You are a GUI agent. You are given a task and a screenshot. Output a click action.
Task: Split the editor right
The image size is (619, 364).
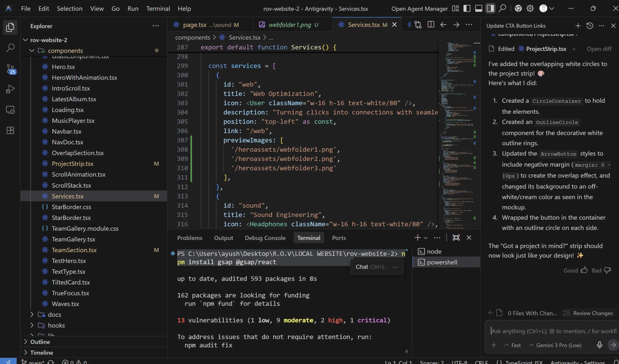click(x=431, y=25)
